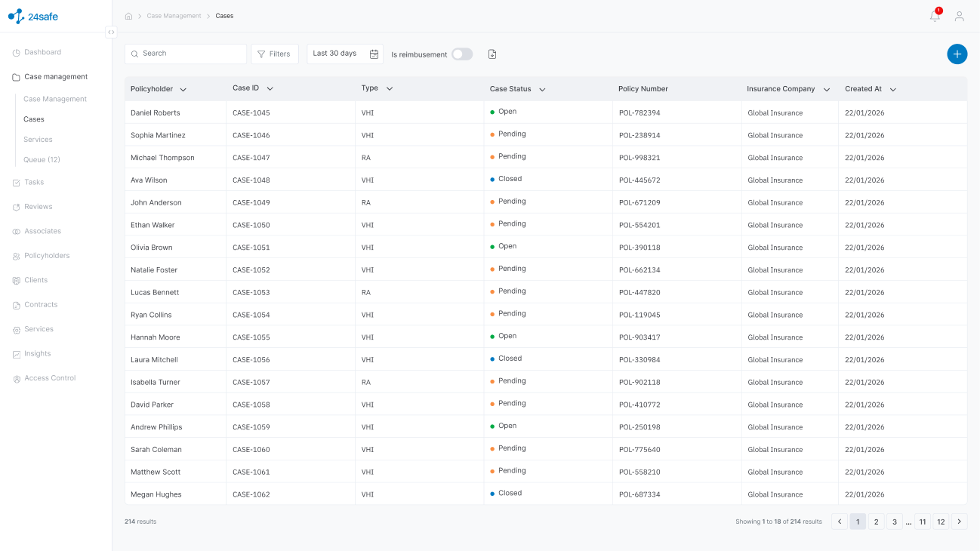
Task: Go to previous page arrow
Action: tap(839, 522)
